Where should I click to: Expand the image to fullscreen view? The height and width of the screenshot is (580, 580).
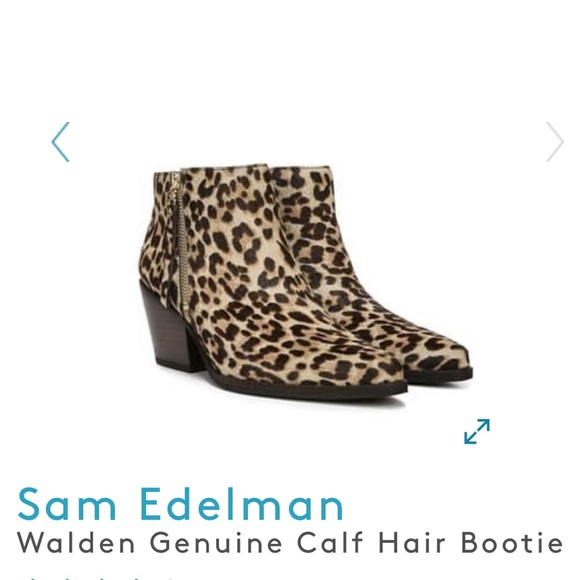(477, 431)
